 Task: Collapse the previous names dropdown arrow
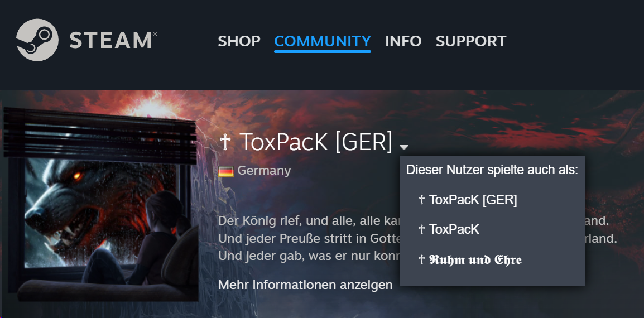click(403, 147)
